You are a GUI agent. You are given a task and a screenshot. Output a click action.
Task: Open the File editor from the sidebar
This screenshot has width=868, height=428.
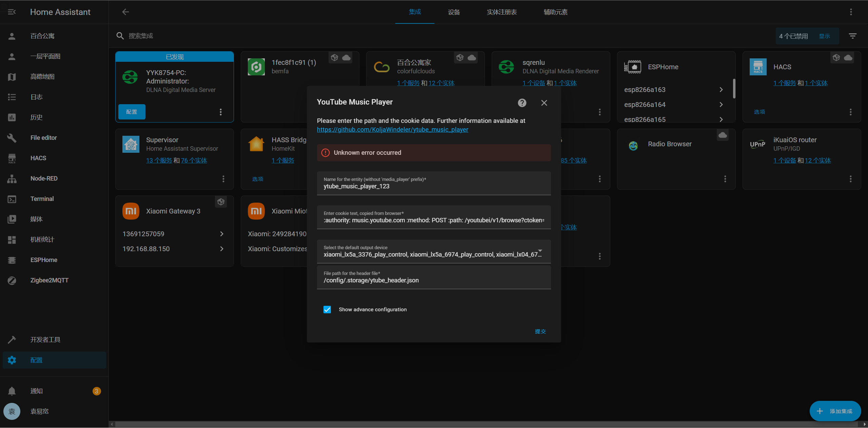click(x=43, y=137)
